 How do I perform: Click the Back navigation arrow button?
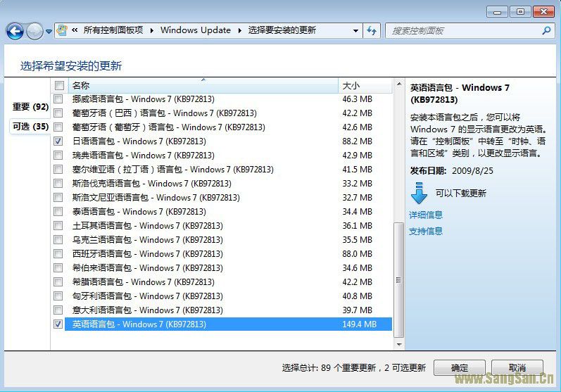click(15, 31)
